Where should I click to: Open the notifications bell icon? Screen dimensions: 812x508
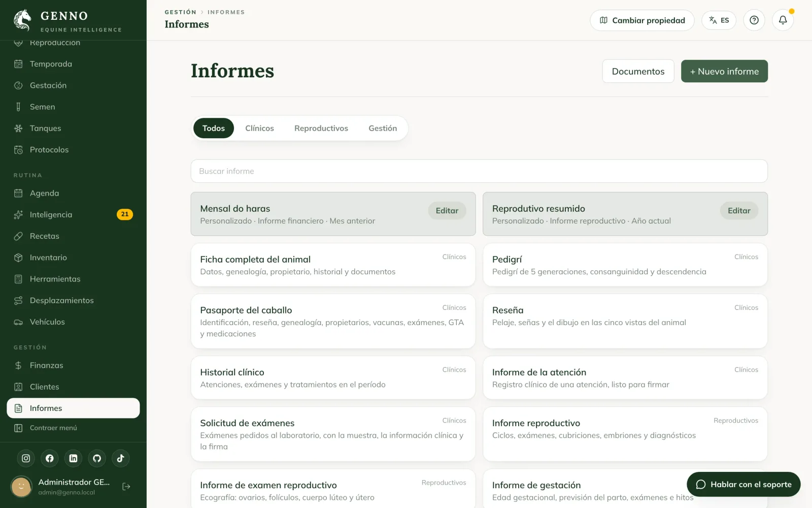pyautogui.click(x=783, y=20)
